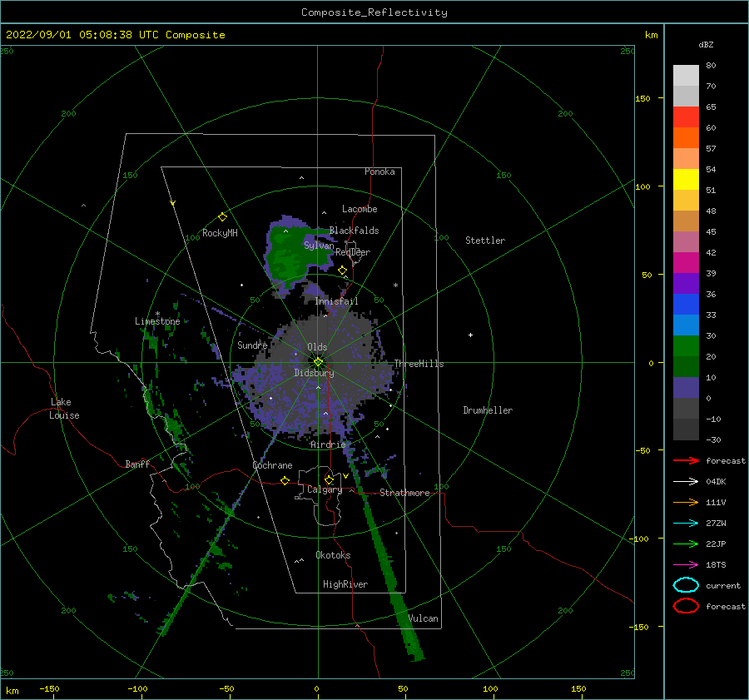Screen dimensions: 749x700
Task: Select the 65 dBZ red color swatch
Action: (x=686, y=117)
